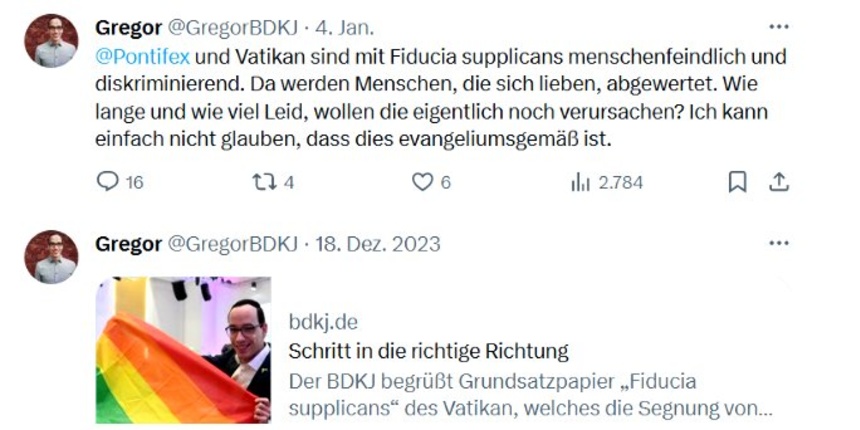
Task: Open the 18. Dez. 2023 timestamp link
Action: click(x=377, y=244)
